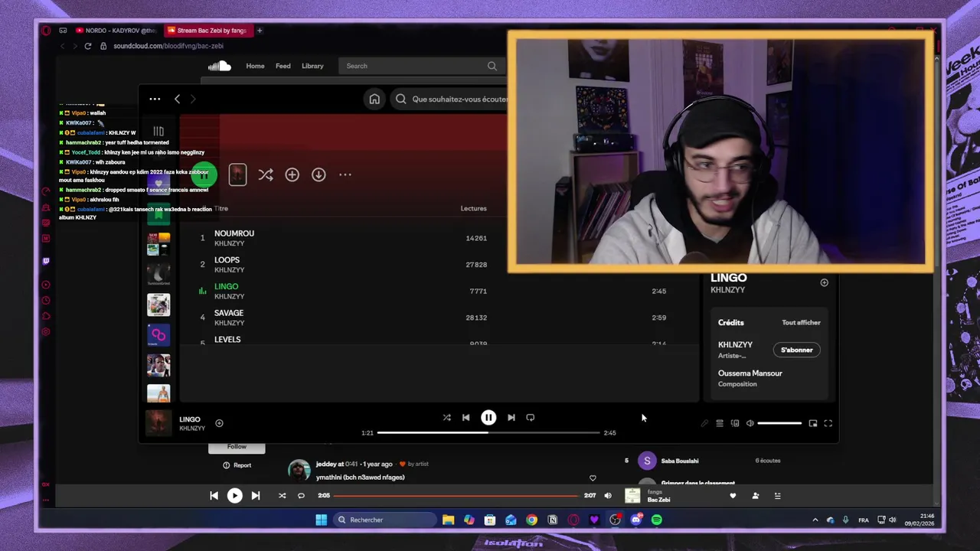The image size is (980, 551).
Task: Open Discord from Windows taskbar
Action: tap(636, 520)
